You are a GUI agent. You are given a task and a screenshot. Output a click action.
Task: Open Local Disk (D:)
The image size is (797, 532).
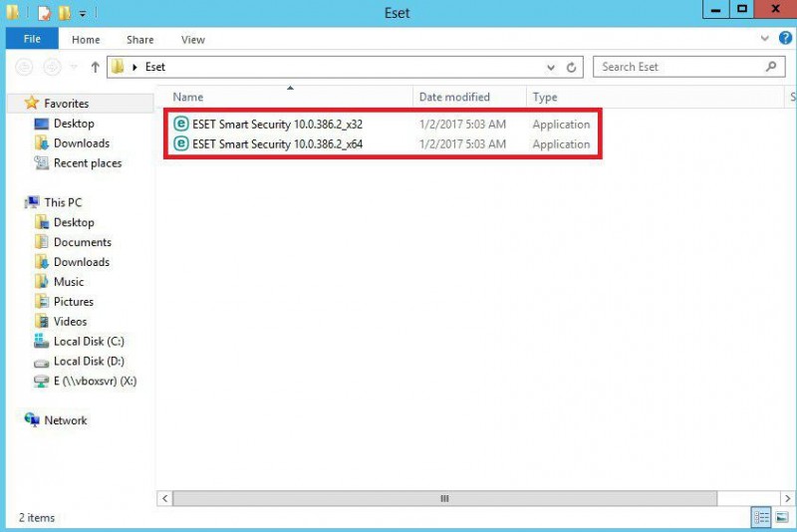click(x=89, y=361)
